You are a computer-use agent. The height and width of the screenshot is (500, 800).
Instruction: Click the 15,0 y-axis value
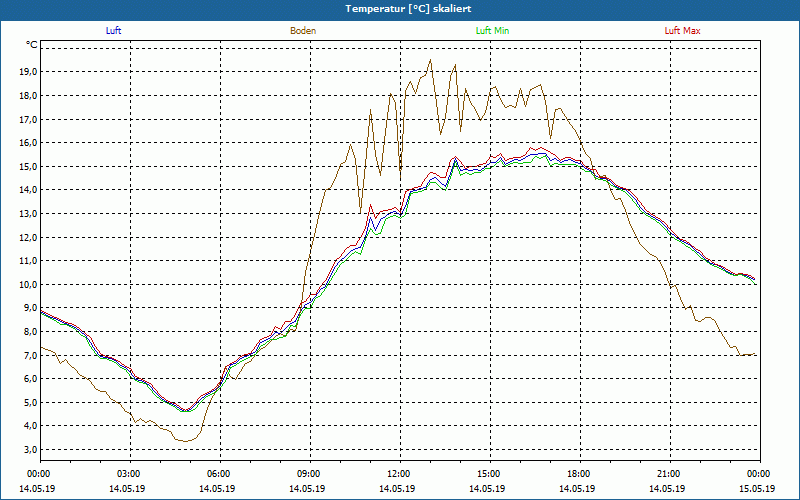[x=28, y=166]
